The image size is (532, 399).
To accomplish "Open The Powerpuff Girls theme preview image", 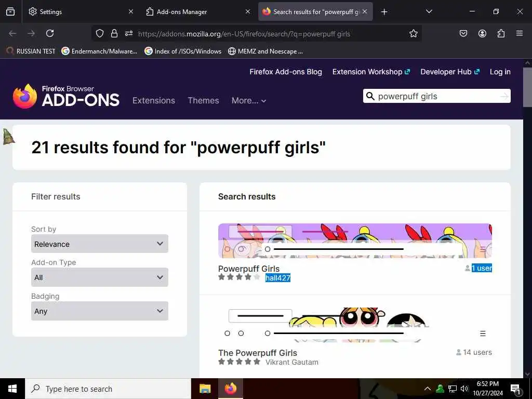I will (x=355, y=325).
